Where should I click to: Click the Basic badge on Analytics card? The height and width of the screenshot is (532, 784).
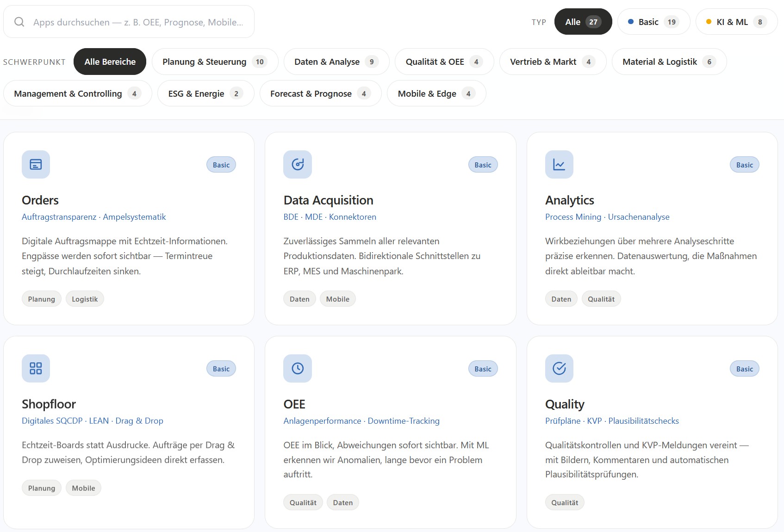point(745,165)
